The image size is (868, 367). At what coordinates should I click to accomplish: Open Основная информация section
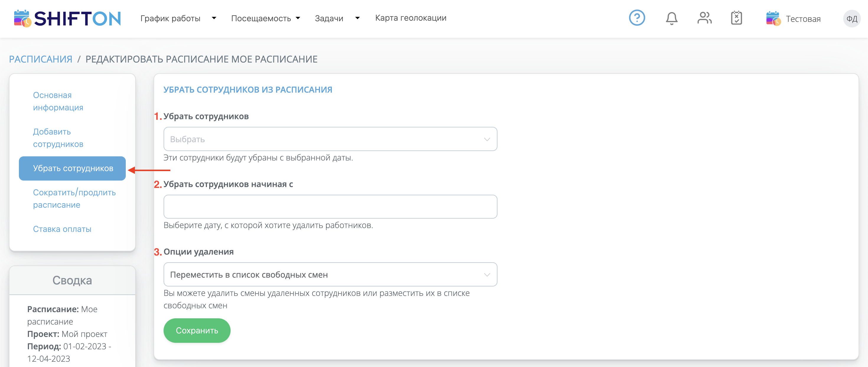pos(58,101)
